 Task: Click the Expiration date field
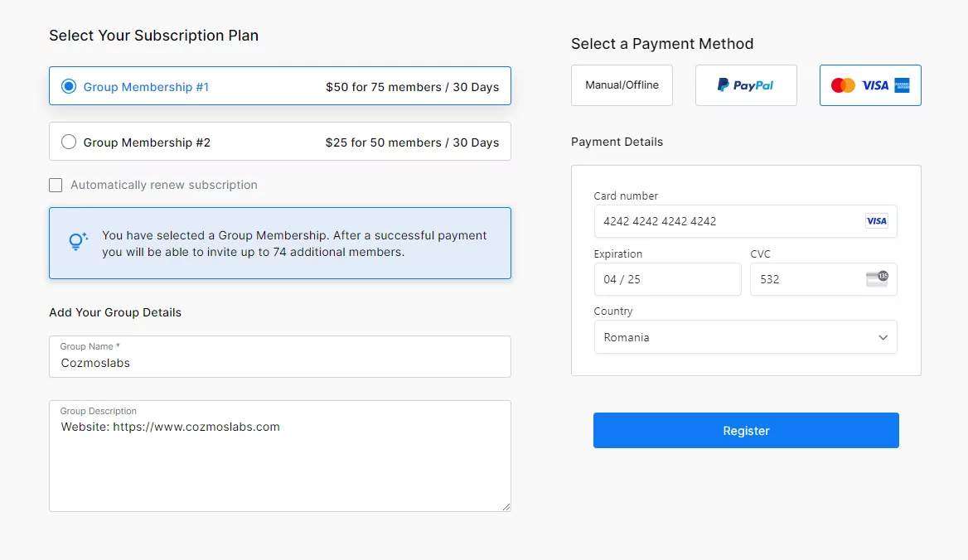click(667, 279)
